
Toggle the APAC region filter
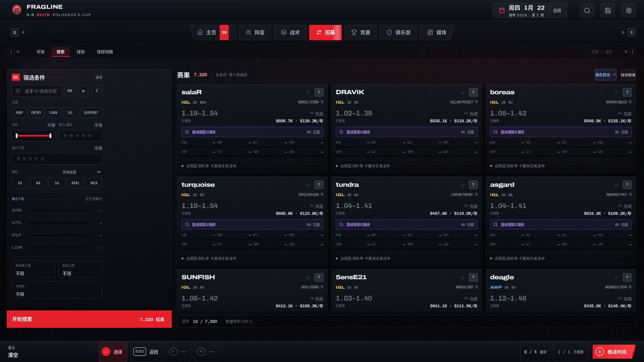point(75,183)
